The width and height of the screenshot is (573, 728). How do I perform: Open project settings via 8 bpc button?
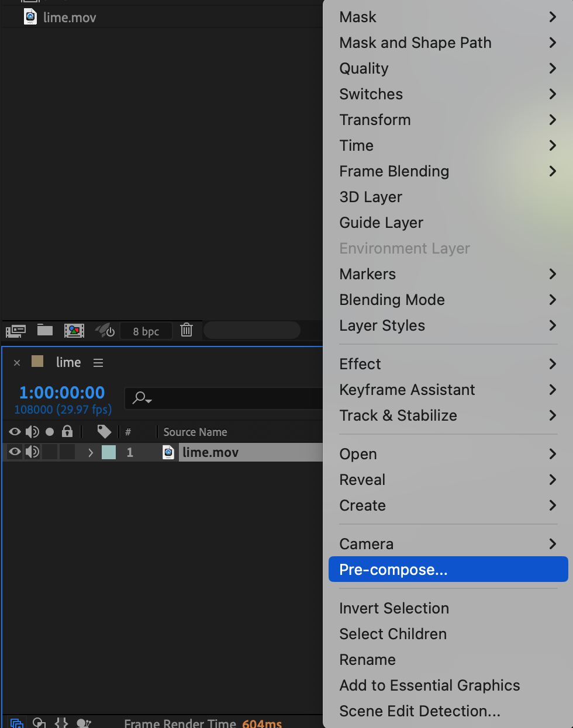pyautogui.click(x=146, y=331)
